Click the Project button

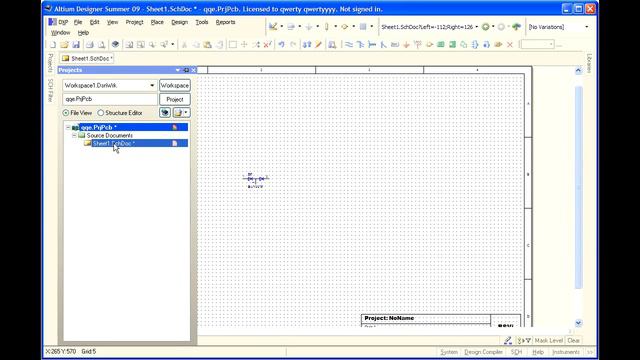click(x=175, y=99)
